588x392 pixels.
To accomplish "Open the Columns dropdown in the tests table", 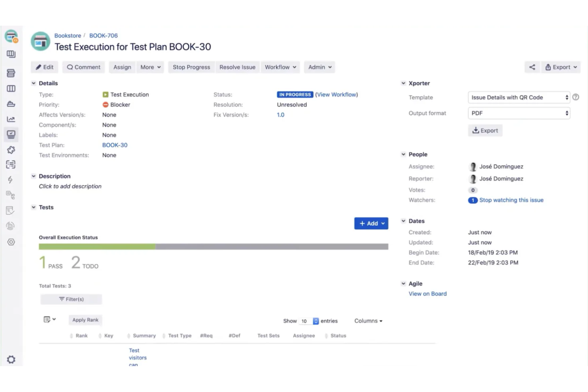I will [x=367, y=321].
